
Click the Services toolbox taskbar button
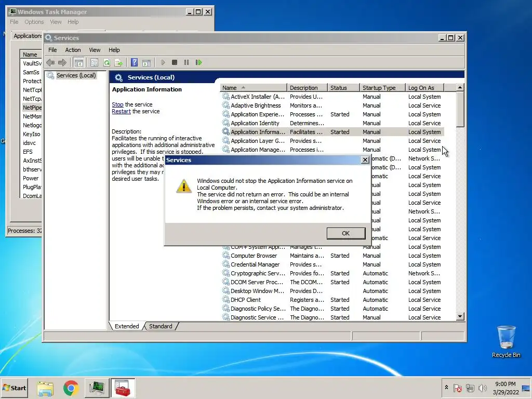click(123, 388)
